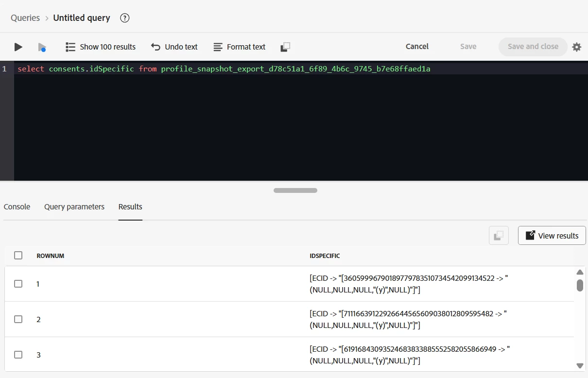Undo text in the editor
The height and width of the screenshot is (378, 588).
coord(174,47)
